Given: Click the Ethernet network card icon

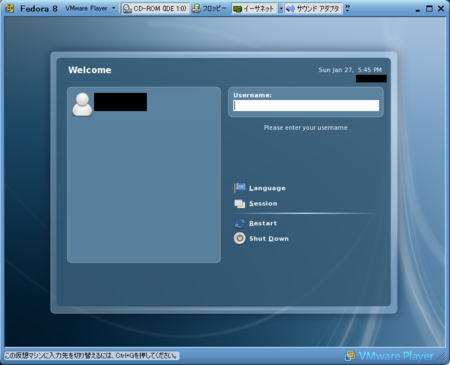Looking at the screenshot, I should point(237,9).
